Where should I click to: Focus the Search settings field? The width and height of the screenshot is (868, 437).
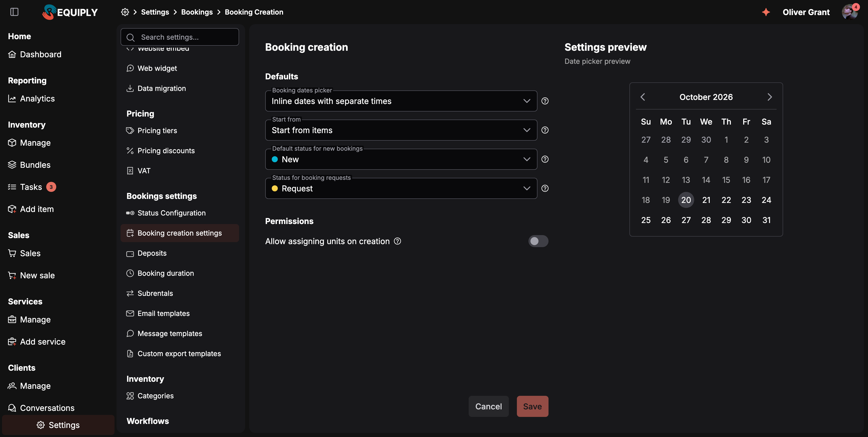[x=180, y=37]
